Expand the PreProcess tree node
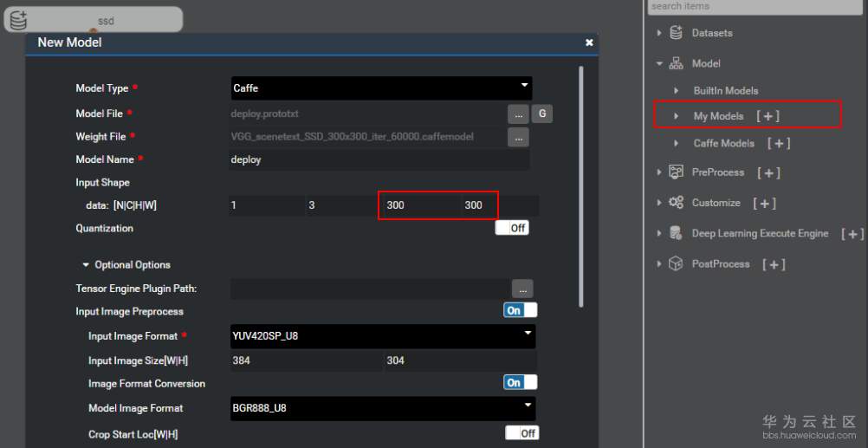 (x=658, y=172)
